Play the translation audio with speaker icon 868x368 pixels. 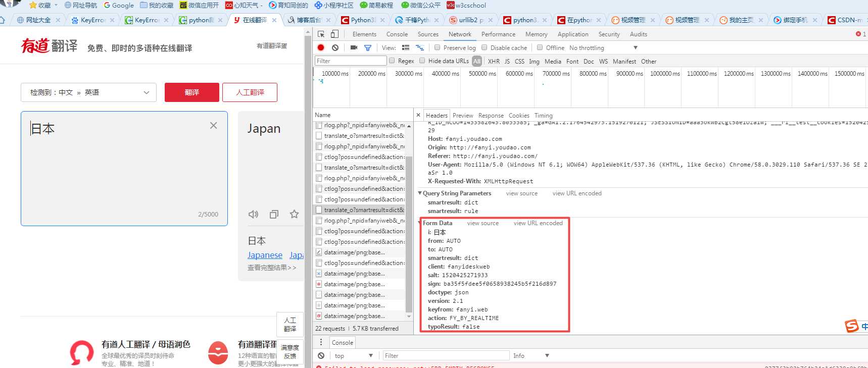point(253,214)
